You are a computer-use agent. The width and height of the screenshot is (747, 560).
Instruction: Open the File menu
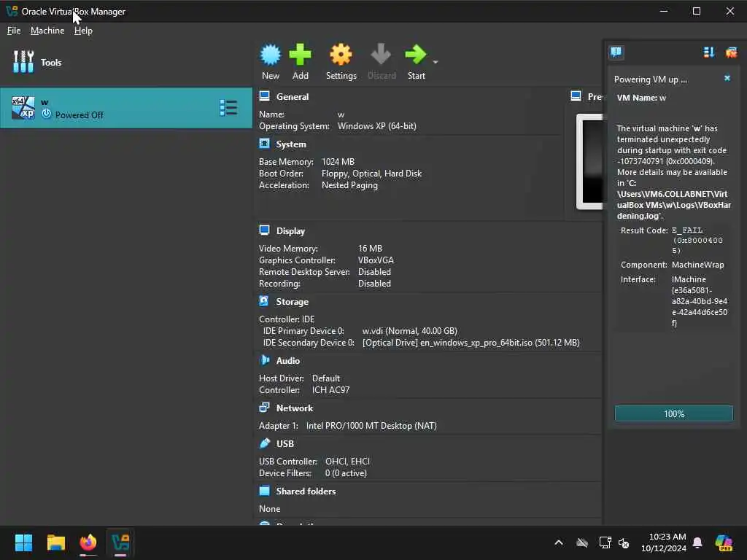pos(14,31)
